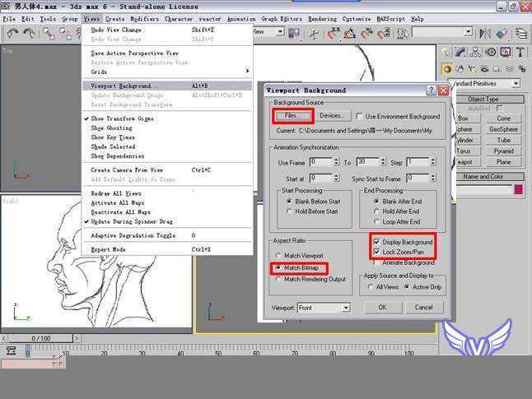Choose Expert Mode menu entry
The height and width of the screenshot is (399, 532).
coord(168,249)
